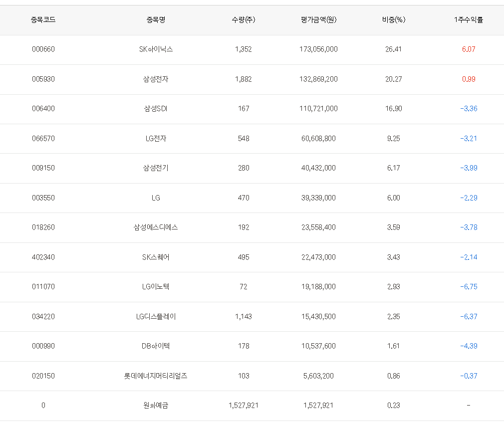Viewport: 504px width, 426px height.
Task: Select stock code 005930
Action: [43, 79]
